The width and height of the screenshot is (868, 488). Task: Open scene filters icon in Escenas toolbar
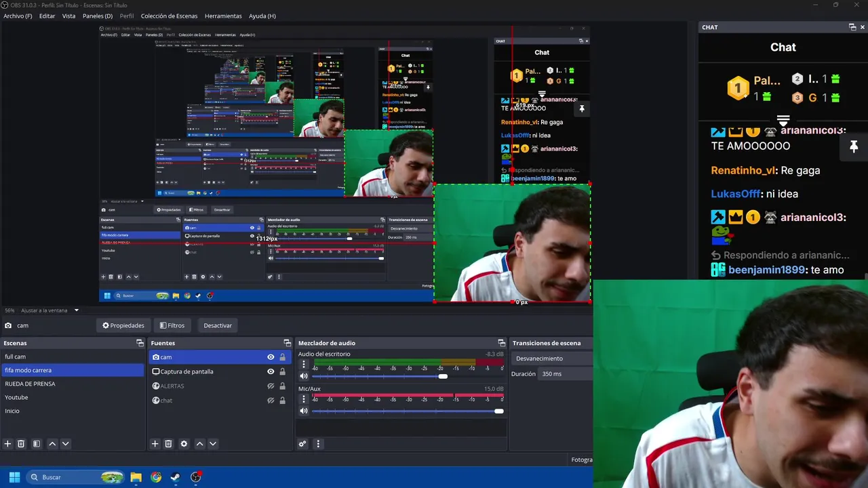click(x=37, y=444)
